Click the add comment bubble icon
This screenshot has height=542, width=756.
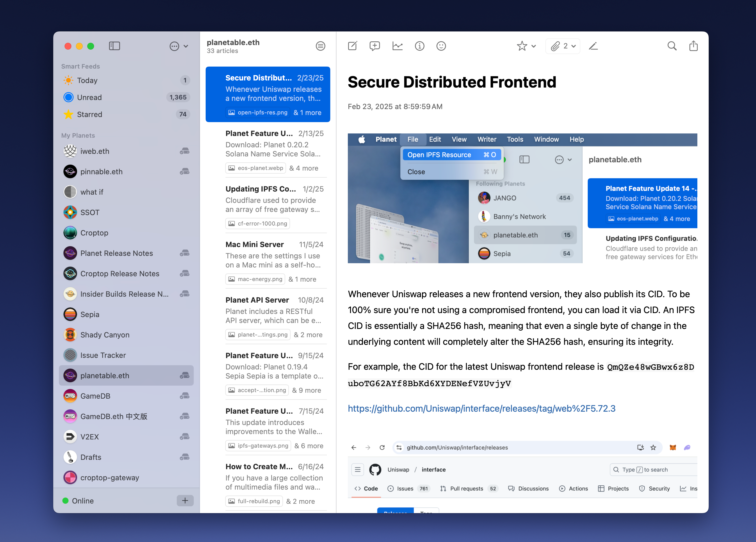[375, 46]
